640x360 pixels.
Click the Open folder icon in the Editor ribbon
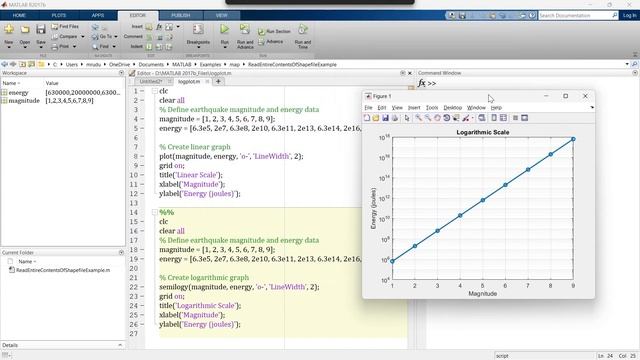coord(25,30)
